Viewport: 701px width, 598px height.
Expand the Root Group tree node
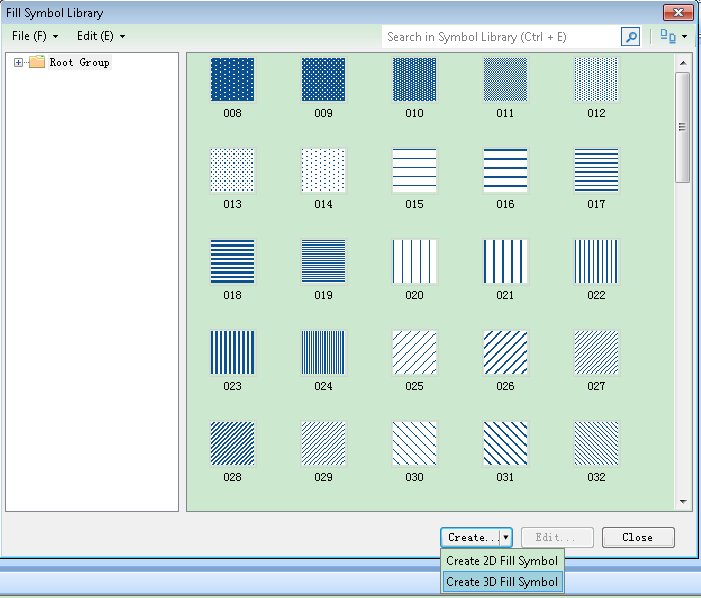point(18,63)
